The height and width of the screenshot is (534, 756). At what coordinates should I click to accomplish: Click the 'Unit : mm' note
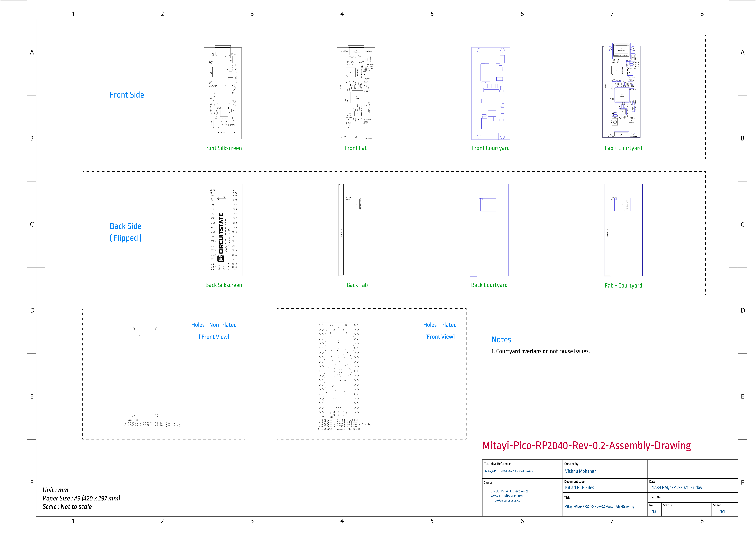tap(55, 490)
